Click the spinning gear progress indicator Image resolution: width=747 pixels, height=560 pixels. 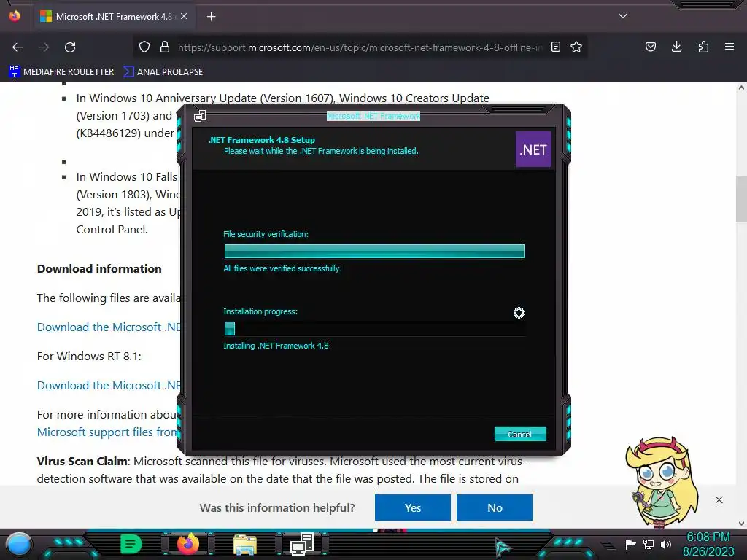(x=519, y=312)
